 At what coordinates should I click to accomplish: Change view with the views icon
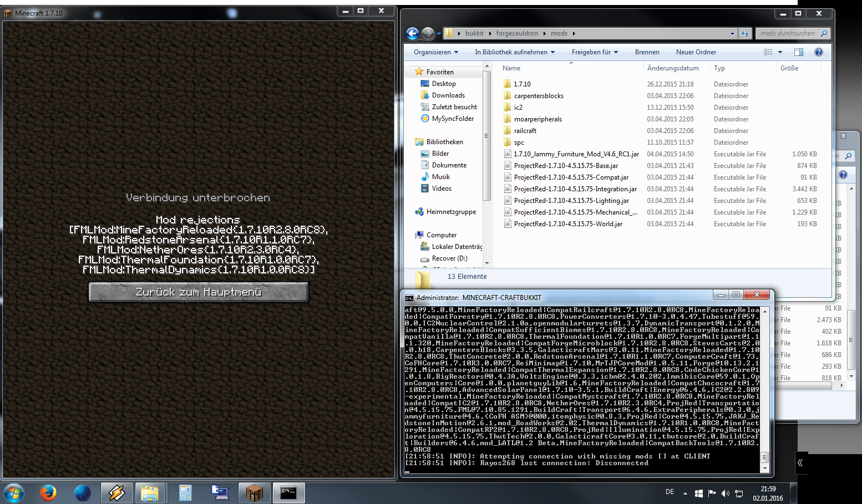click(768, 52)
